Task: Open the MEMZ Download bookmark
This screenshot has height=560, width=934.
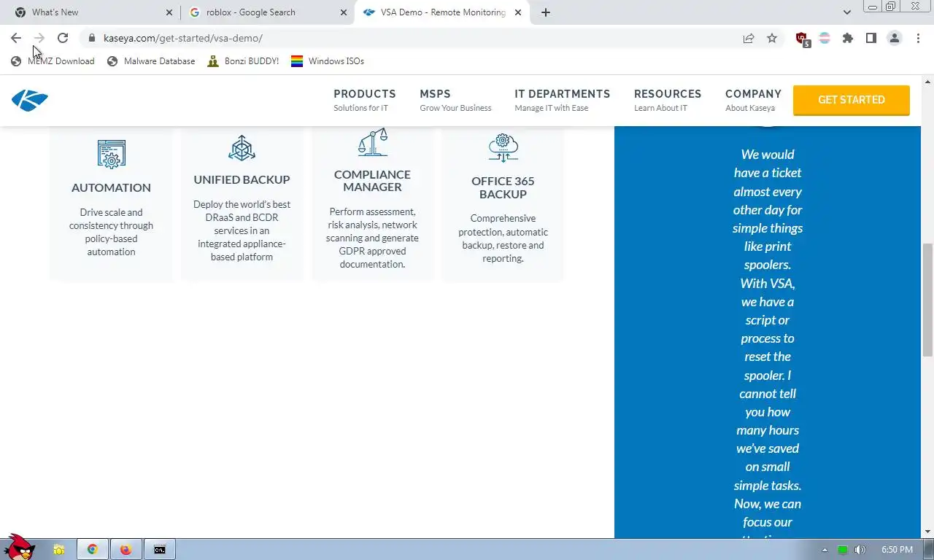Action: [53, 61]
